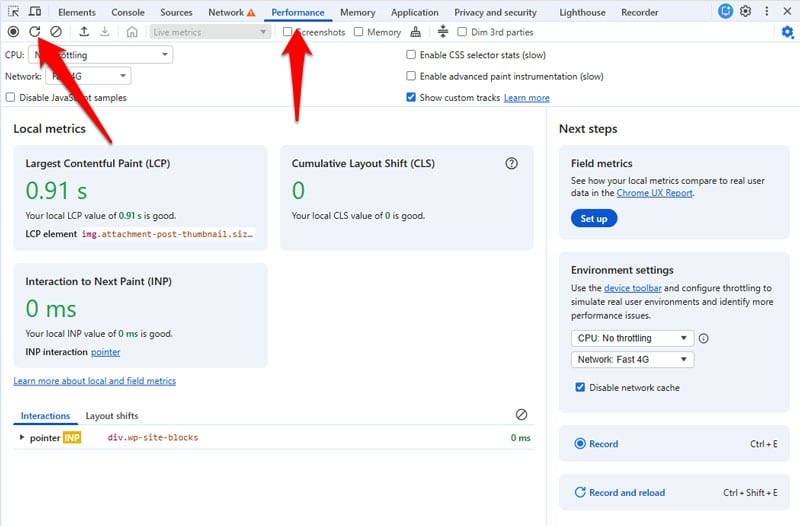Click the Set up button
This screenshot has width=800, height=526.
coord(594,218)
